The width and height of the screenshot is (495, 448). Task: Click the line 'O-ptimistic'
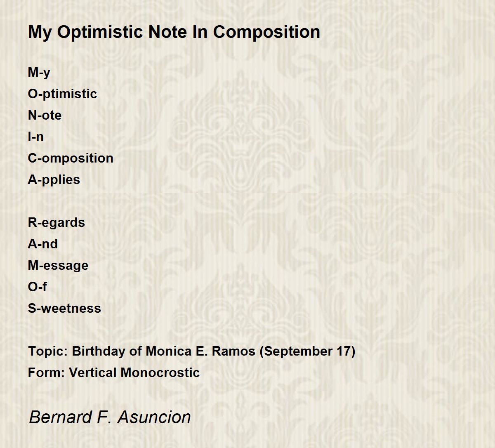click(62, 94)
